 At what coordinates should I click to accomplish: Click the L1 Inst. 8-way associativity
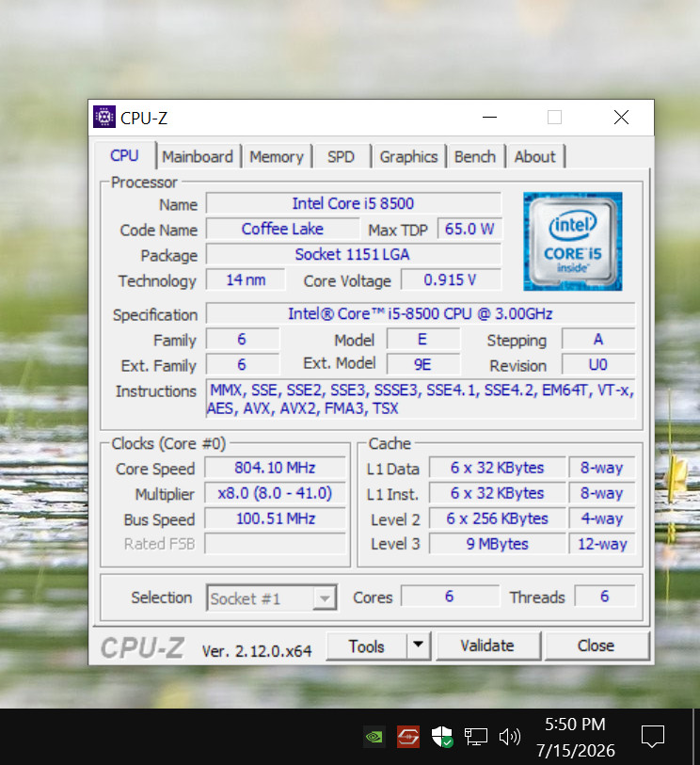point(602,493)
